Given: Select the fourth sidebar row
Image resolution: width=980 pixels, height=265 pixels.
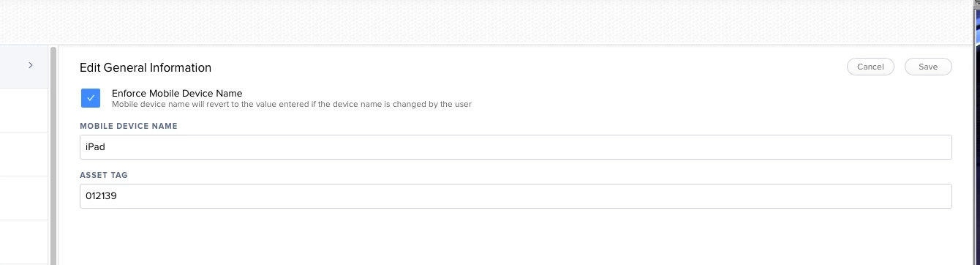Looking at the screenshot, I should pyautogui.click(x=24, y=198).
